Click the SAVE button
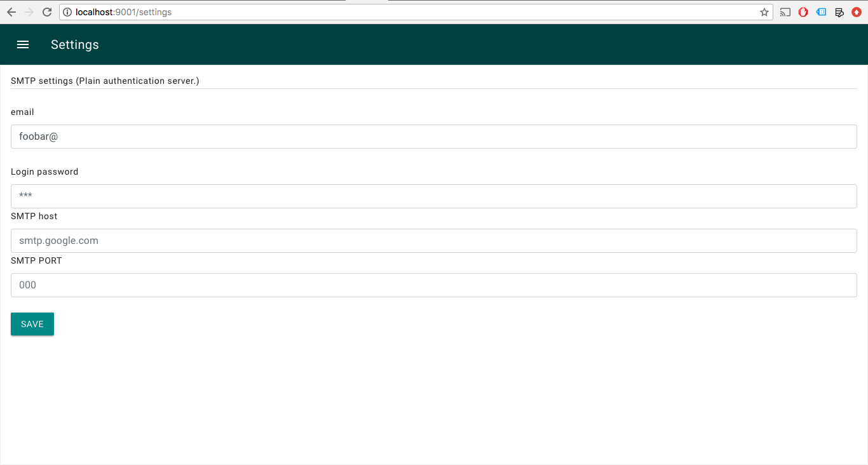Viewport: 868px width, 465px height. [32, 324]
